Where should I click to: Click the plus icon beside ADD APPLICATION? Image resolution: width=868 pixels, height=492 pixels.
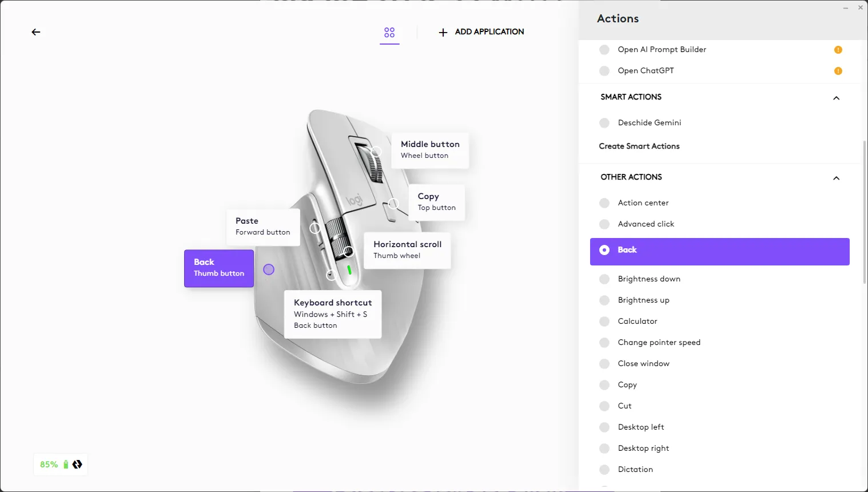443,33
